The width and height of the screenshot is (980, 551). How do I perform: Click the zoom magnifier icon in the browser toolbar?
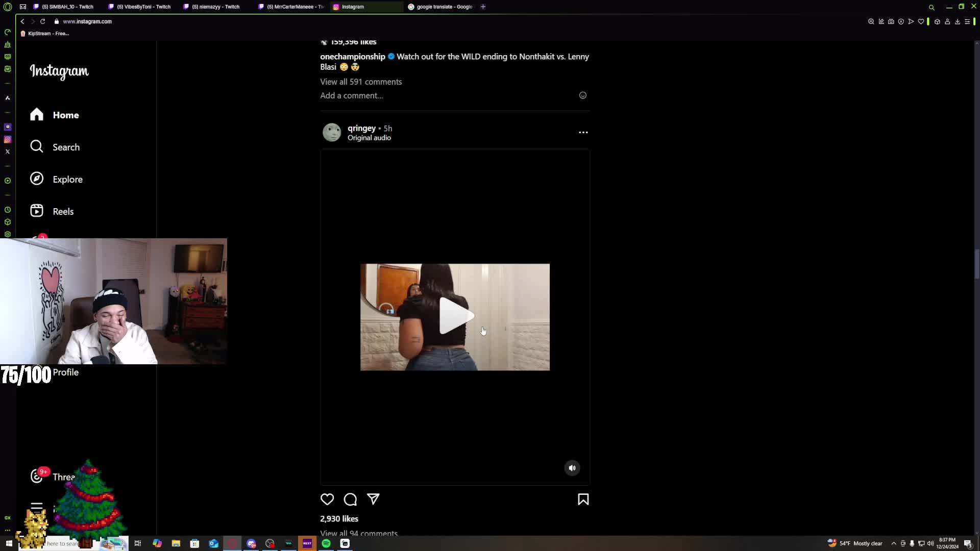pos(871,21)
